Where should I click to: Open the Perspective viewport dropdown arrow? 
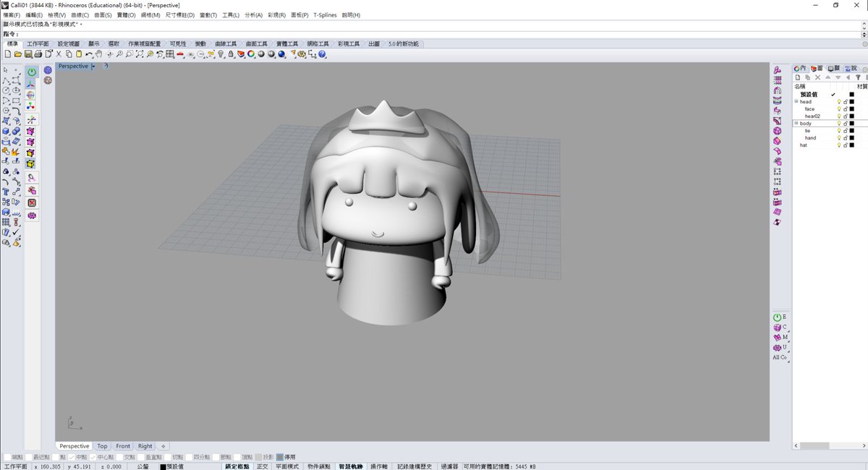(93, 67)
